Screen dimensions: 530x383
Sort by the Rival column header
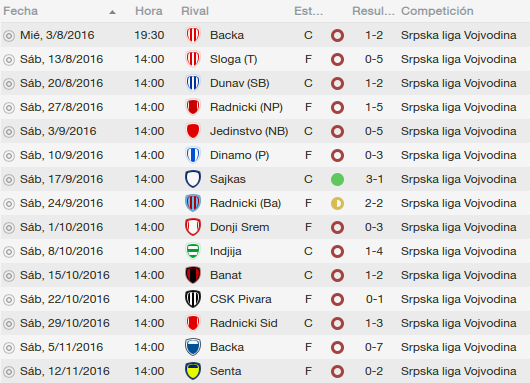point(195,11)
